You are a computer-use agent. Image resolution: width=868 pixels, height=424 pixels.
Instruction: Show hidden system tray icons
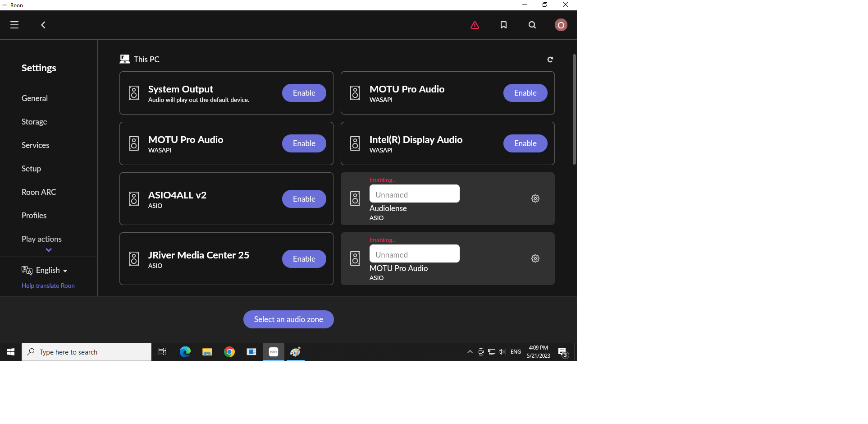pos(470,352)
